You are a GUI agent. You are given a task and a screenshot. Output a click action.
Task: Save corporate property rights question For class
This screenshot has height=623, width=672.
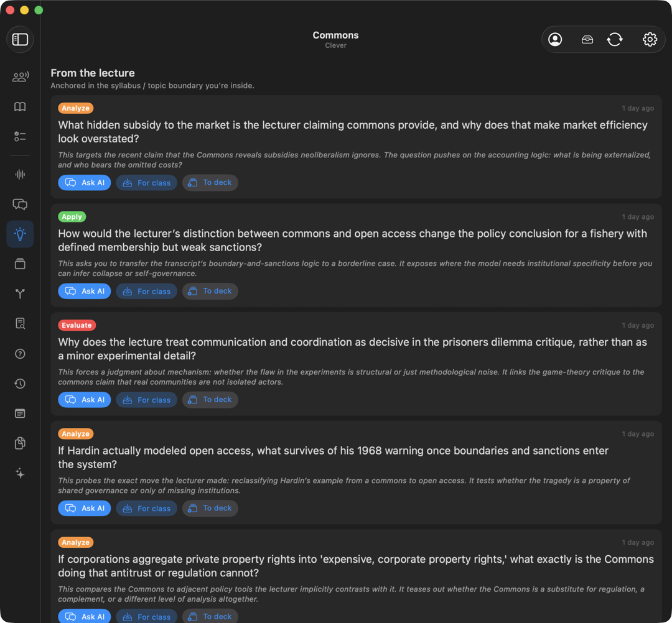(x=147, y=617)
